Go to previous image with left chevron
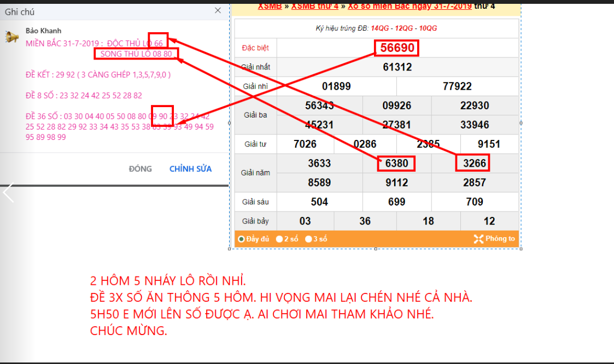The image size is (614, 364). coord(8,193)
